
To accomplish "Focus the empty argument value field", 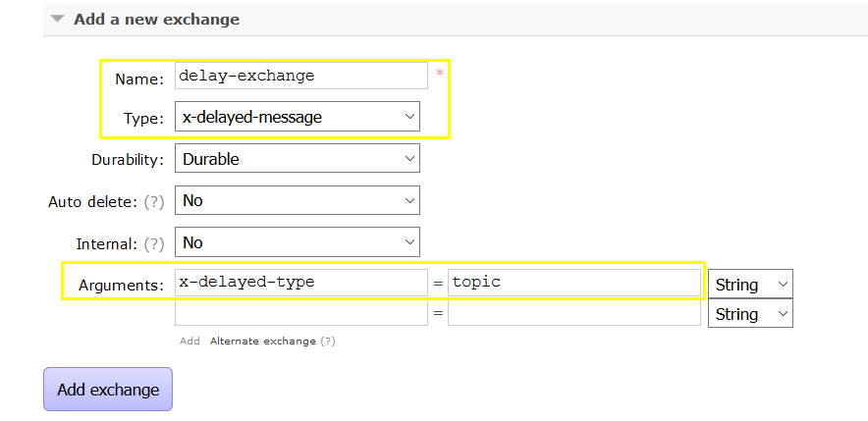I will click(573, 313).
